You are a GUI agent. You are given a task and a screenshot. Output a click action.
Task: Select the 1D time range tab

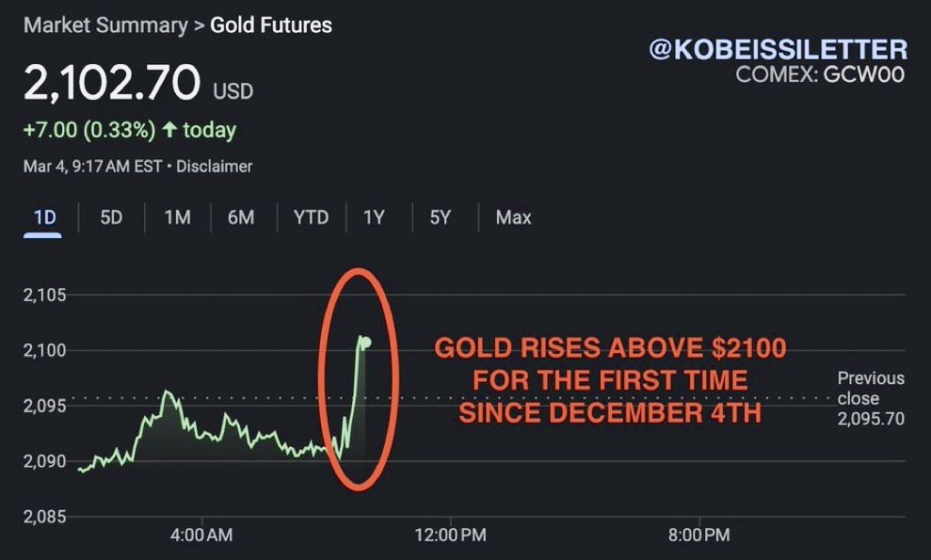pyautogui.click(x=44, y=217)
